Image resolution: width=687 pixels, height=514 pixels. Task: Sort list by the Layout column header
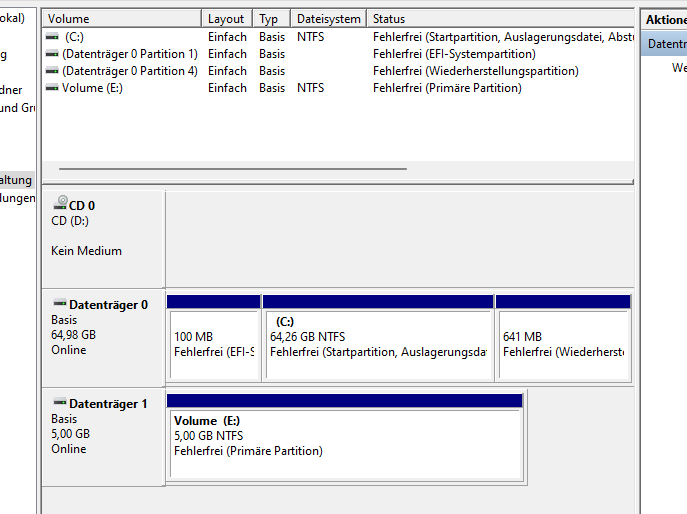tap(226, 19)
